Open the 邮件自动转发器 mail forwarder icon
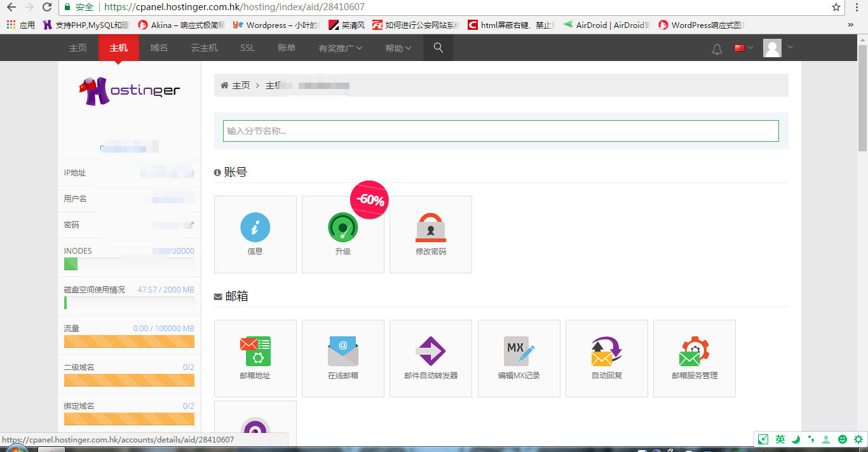868x452 pixels. [x=430, y=358]
